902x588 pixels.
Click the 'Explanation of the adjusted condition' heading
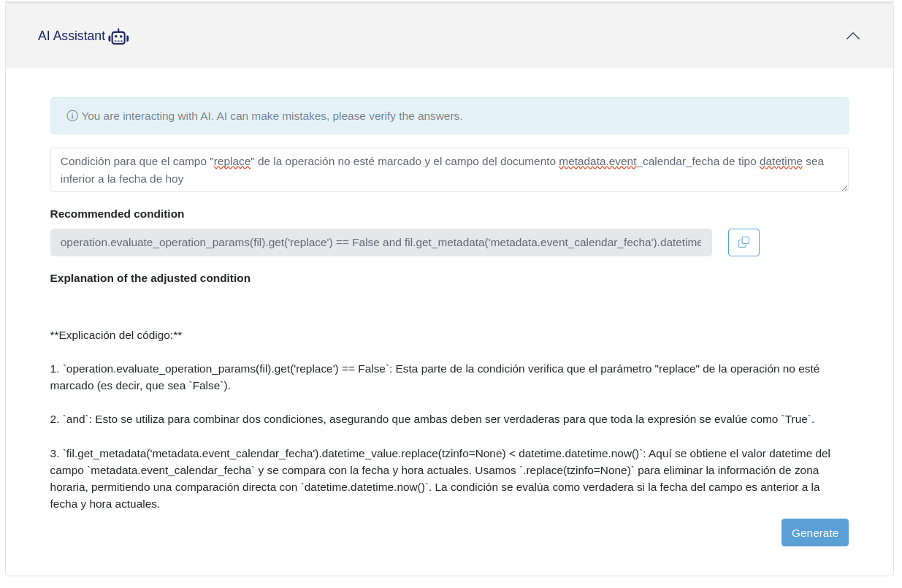tap(150, 278)
